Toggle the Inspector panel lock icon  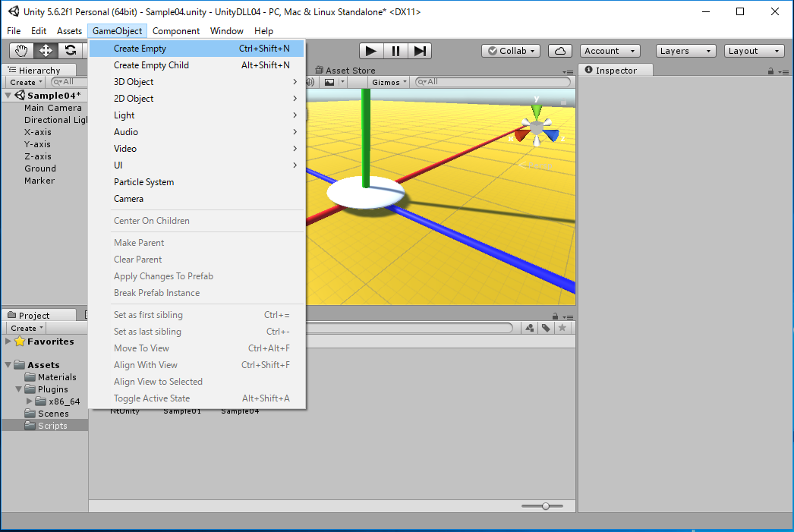[770, 71]
